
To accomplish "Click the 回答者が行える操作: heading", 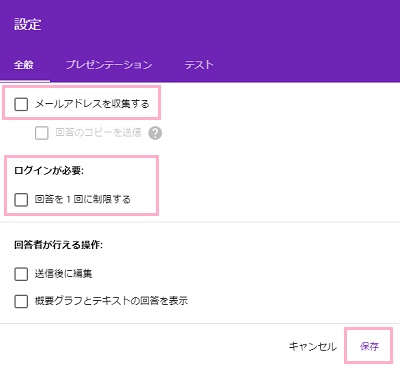I will coord(58,245).
